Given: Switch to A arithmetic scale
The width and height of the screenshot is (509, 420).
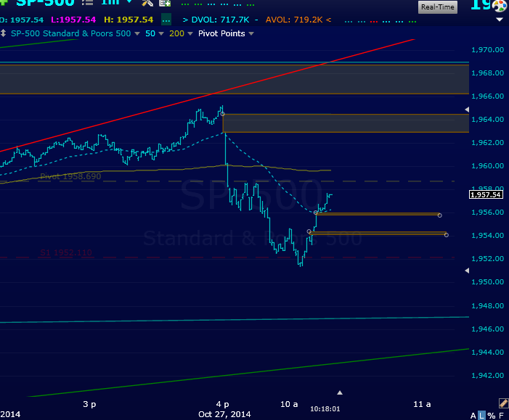Looking at the screenshot, I should coord(473,416).
